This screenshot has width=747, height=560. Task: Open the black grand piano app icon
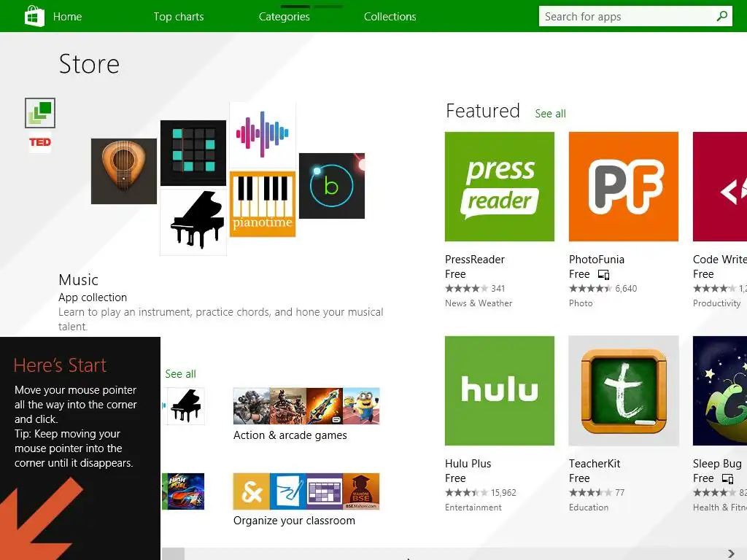193,222
